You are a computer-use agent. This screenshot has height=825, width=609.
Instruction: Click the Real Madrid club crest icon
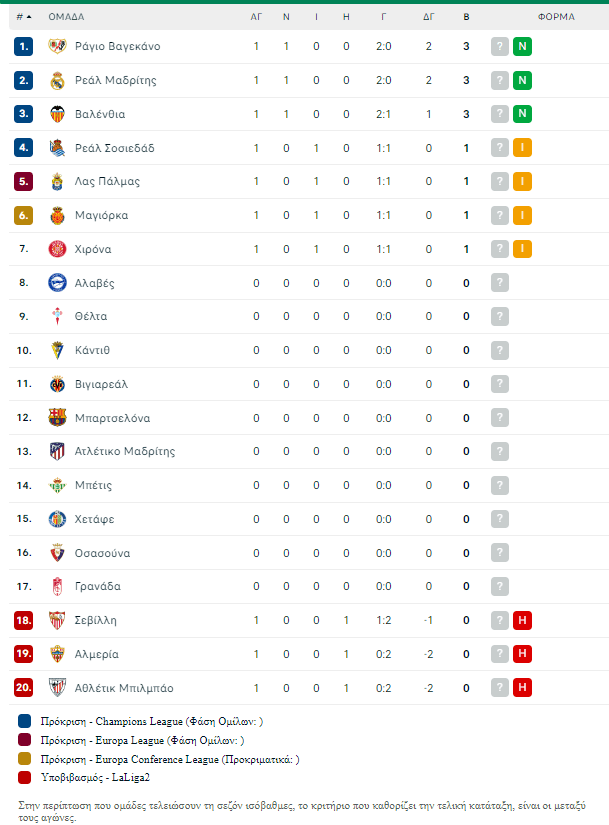tap(57, 80)
